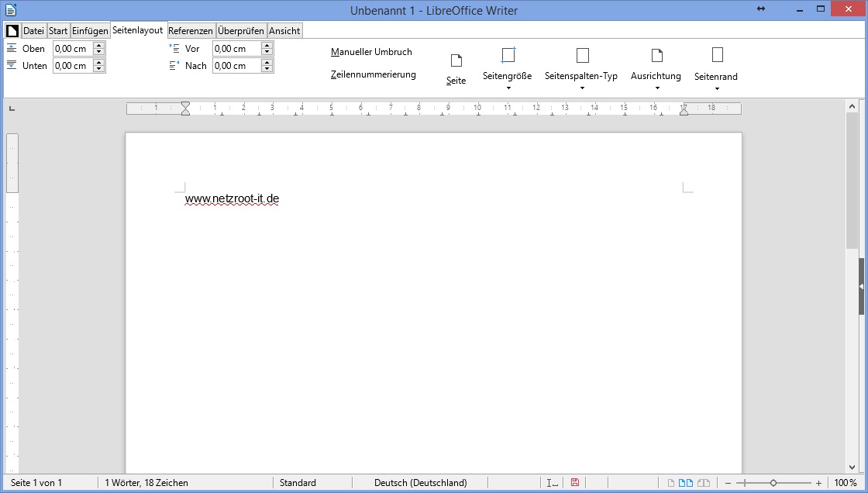Click the Seite label
This screenshot has width=868, height=493.
[x=456, y=81]
